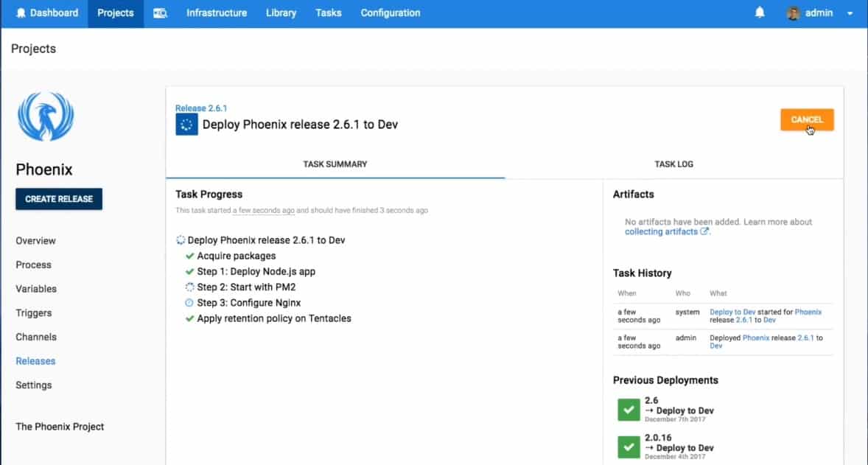Viewport: 868px width, 465px height.
Task: Switch to the Task Log tab
Action: (x=673, y=164)
